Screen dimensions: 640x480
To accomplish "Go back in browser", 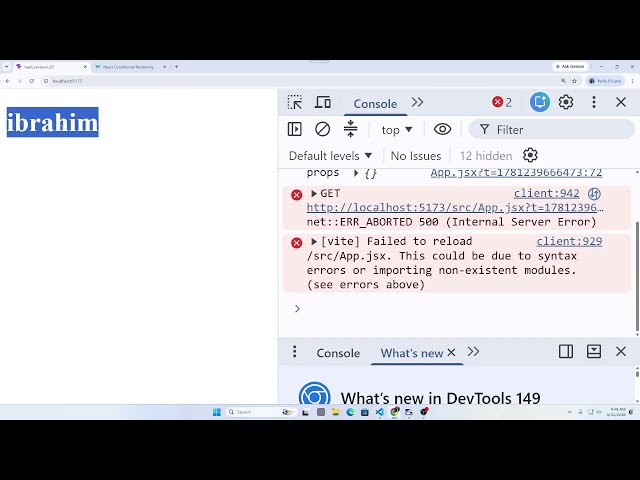I will pyautogui.click(x=8, y=81).
